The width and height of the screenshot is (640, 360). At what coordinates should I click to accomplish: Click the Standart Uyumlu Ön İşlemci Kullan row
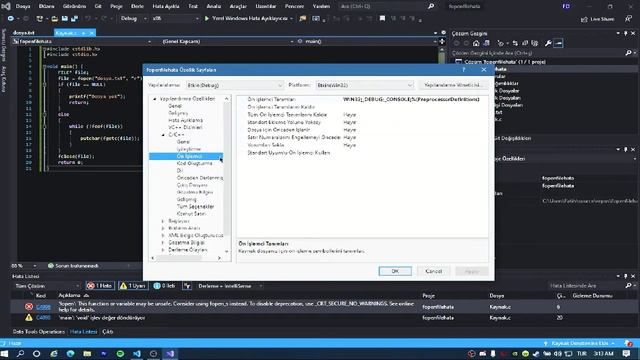pyautogui.click(x=362, y=153)
